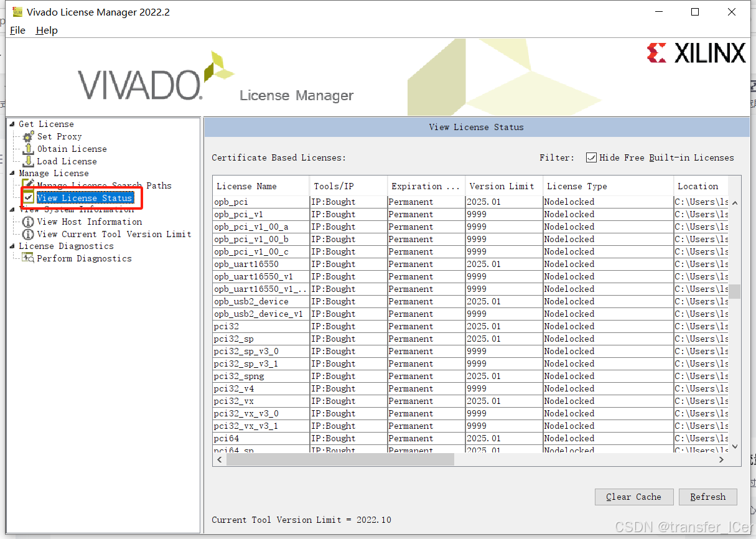Viewport: 756px width, 539px height.
Task: Select the opb_pci_v1_00_a license row
Action: pos(470,227)
